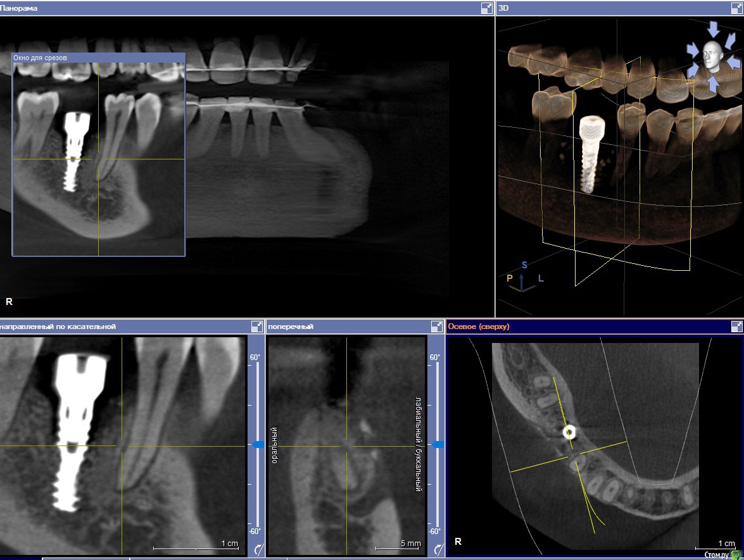Screen dimensions: 744x560
Task: Select the Панорама panel header
Action: (19, 8)
